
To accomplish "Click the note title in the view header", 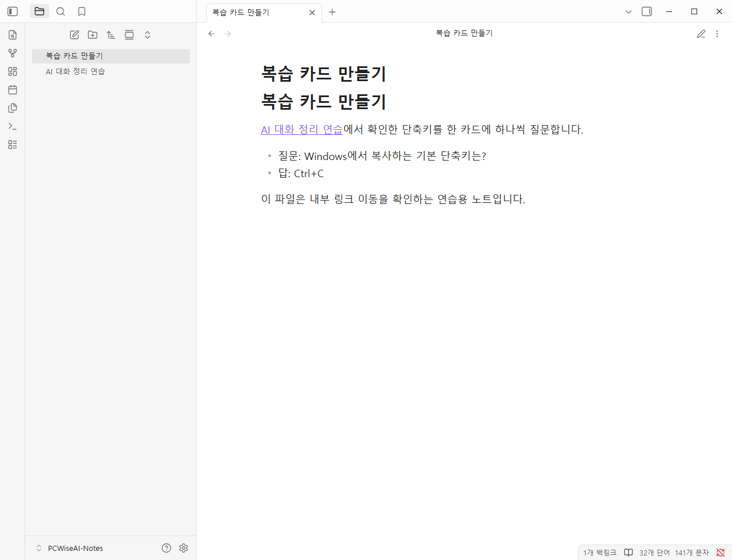I will coord(464,33).
